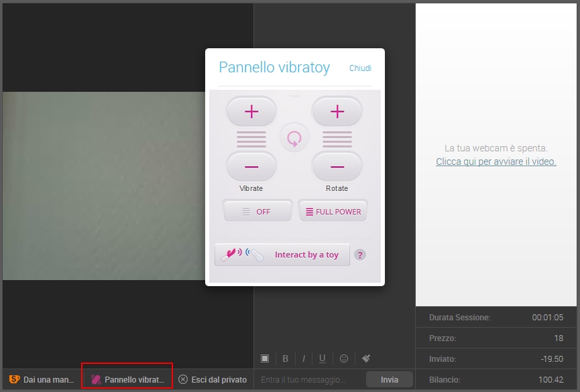Turn the toy OFF
This screenshot has height=392, width=580.
point(257,211)
